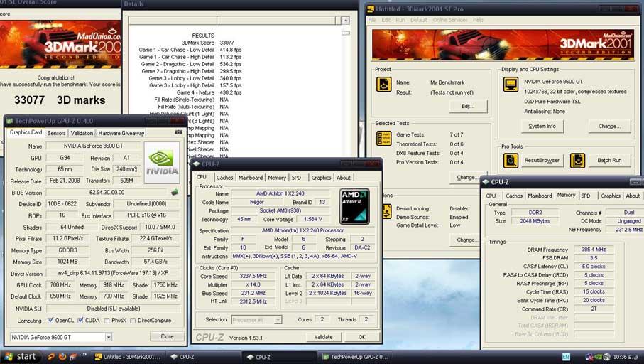
Task: Click the Demo options music note icon
Action: click(x=386, y=211)
